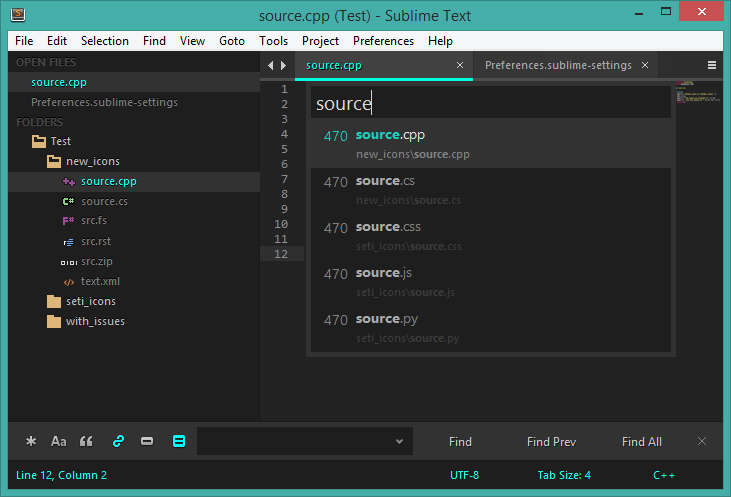731x497 pixels.
Task: Change UTF-8 encoding in status bar
Action: pyautogui.click(x=464, y=475)
